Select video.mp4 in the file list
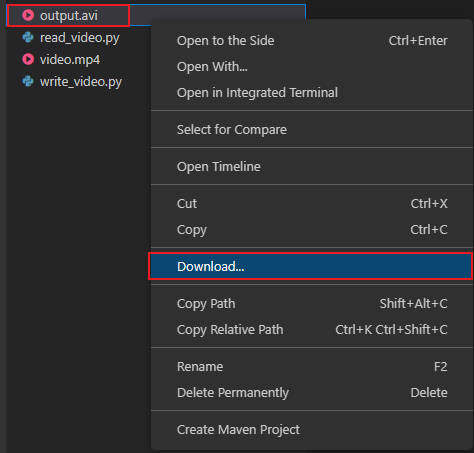The width and height of the screenshot is (474, 453). pos(70,60)
